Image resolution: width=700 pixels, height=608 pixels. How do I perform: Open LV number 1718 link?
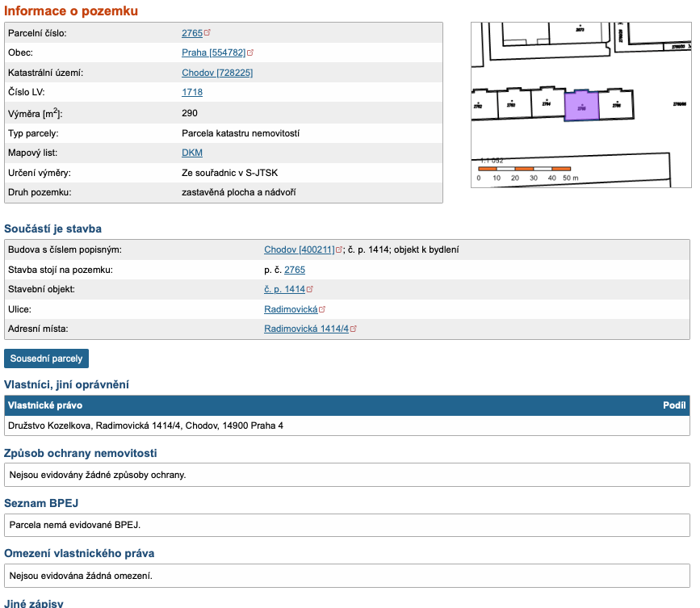point(192,92)
